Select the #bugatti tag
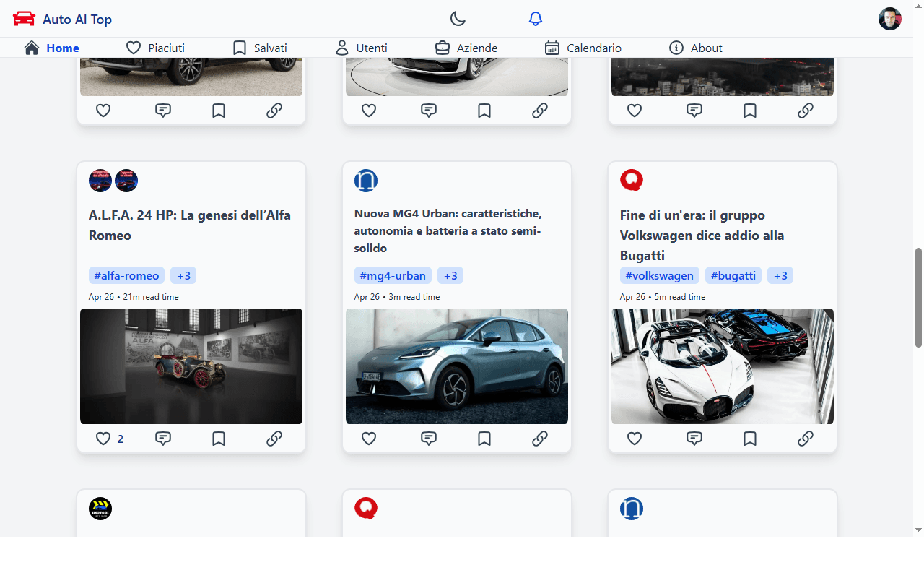The height and width of the screenshot is (578, 924). [733, 275]
